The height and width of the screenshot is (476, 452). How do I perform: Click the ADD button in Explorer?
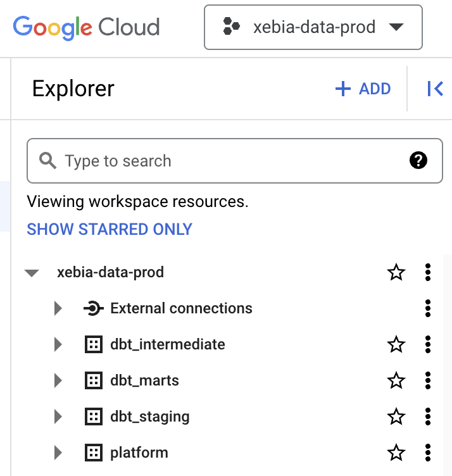[x=363, y=89]
